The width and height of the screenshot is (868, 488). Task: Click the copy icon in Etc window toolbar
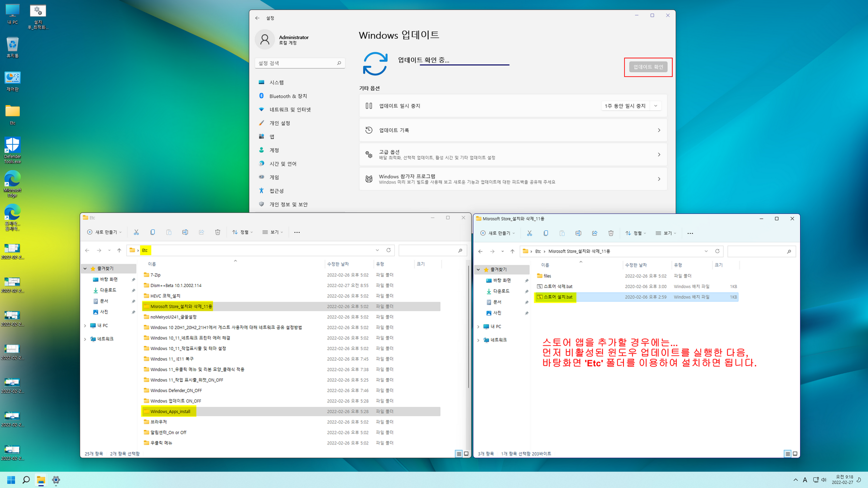[153, 232]
